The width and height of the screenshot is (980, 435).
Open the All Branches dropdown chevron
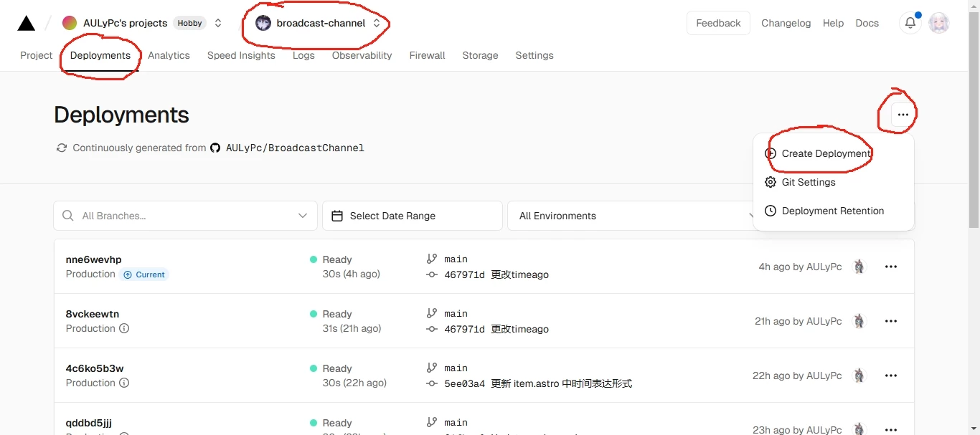tap(303, 216)
